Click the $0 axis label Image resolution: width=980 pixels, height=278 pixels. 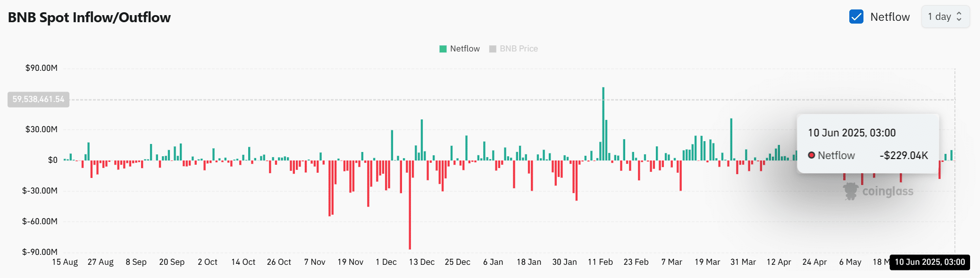53,160
